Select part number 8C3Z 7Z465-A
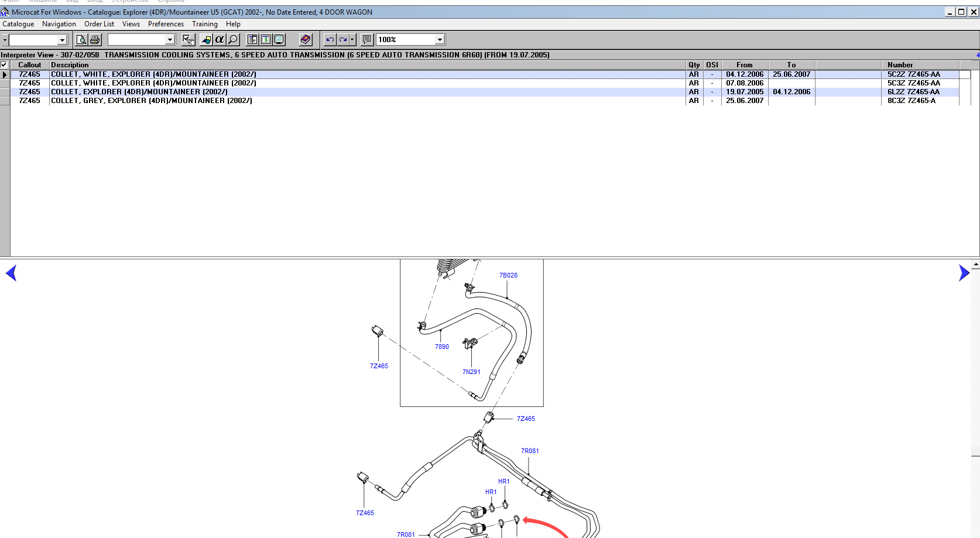Image resolution: width=980 pixels, height=538 pixels. coord(911,101)
